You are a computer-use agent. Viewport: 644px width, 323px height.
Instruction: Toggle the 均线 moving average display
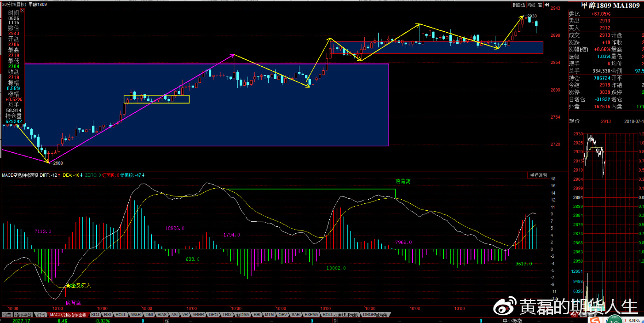click(x=531, y=5)
